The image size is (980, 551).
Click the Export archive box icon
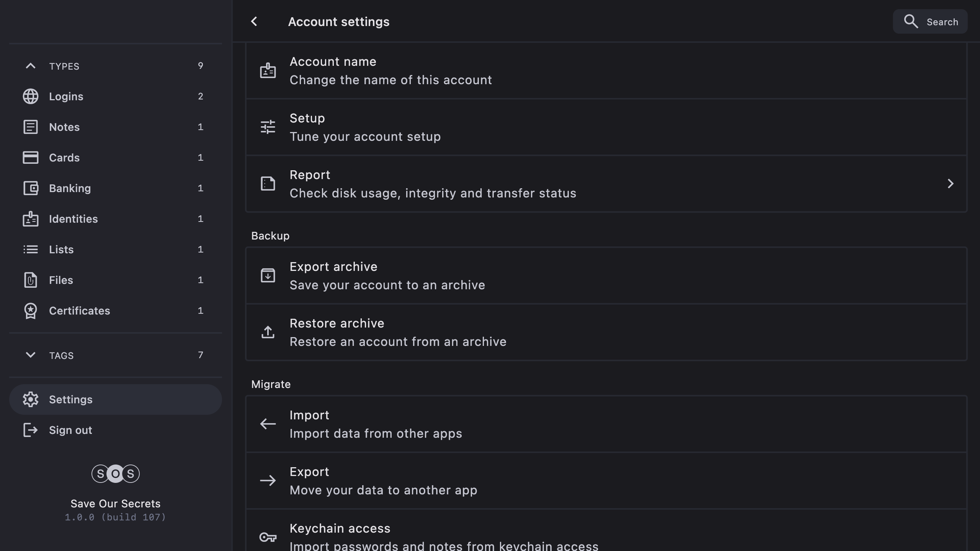(x=268, y=275)
